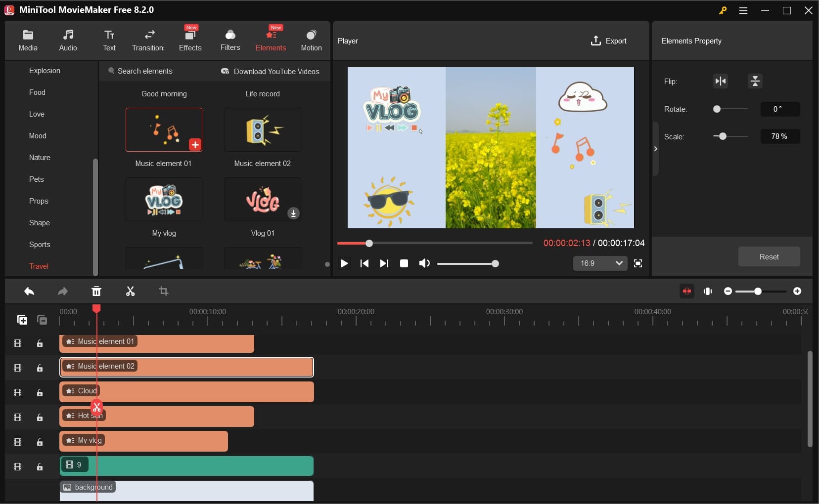
Task: Mute the player volume
Action: (424, 263)
